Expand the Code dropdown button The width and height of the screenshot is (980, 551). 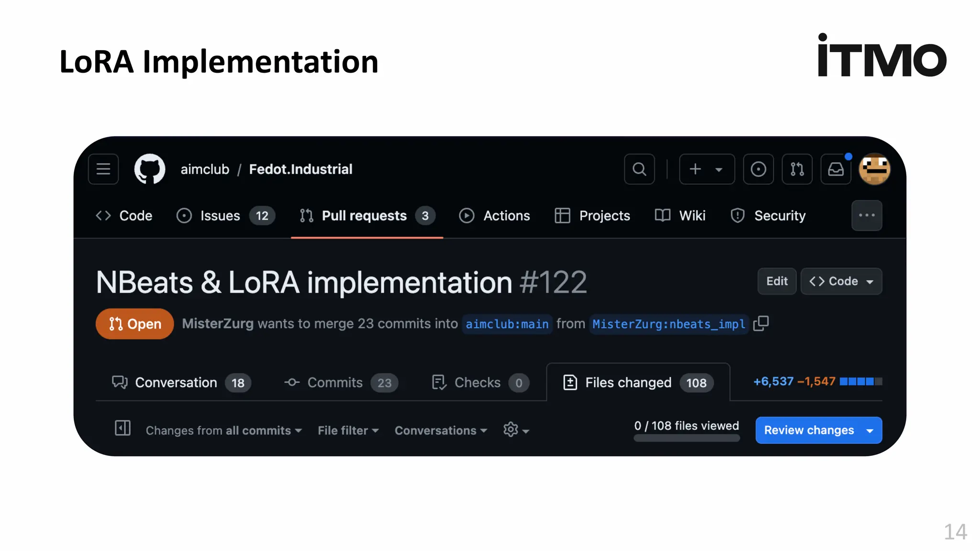click(x=841, y=281)
